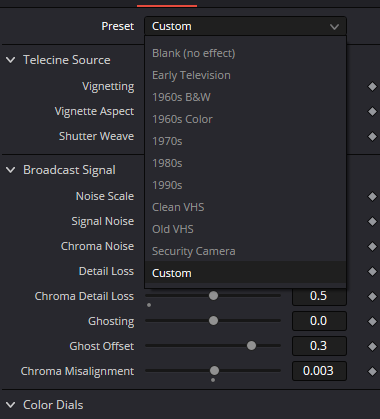This screenshot has width=380, height=419.
Task: Select Clean VHS preset
Action: pos(245,207)
